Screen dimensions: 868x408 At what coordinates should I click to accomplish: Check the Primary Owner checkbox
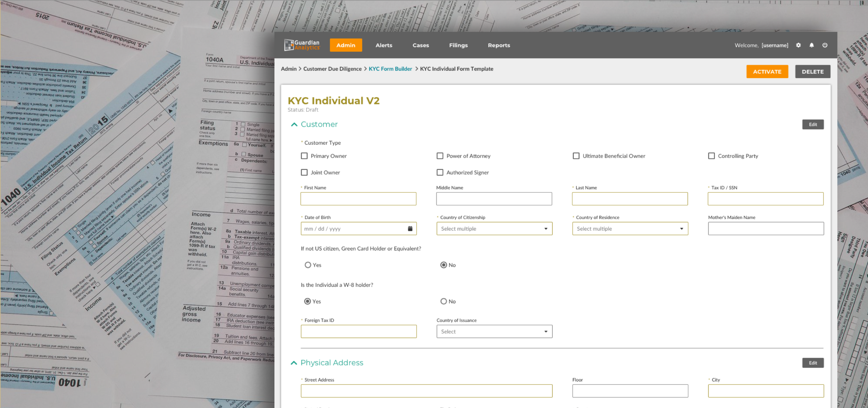pyautogui.click(x=304, y=156)
